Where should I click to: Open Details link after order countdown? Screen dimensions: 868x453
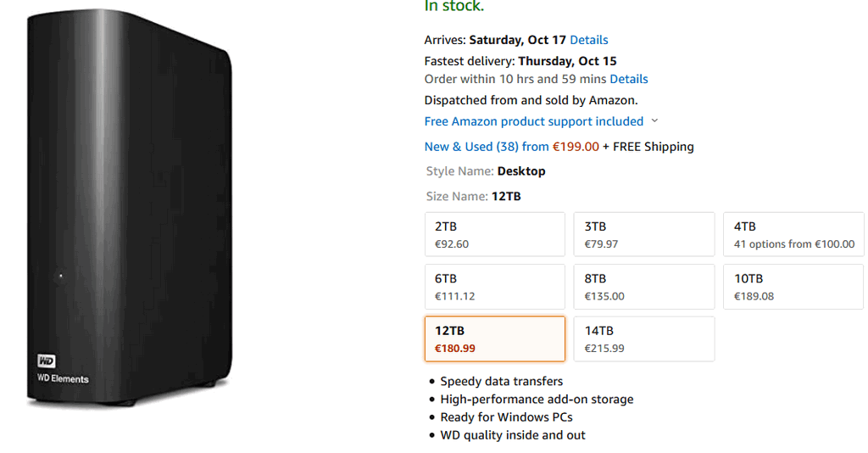tap(628, 79)
